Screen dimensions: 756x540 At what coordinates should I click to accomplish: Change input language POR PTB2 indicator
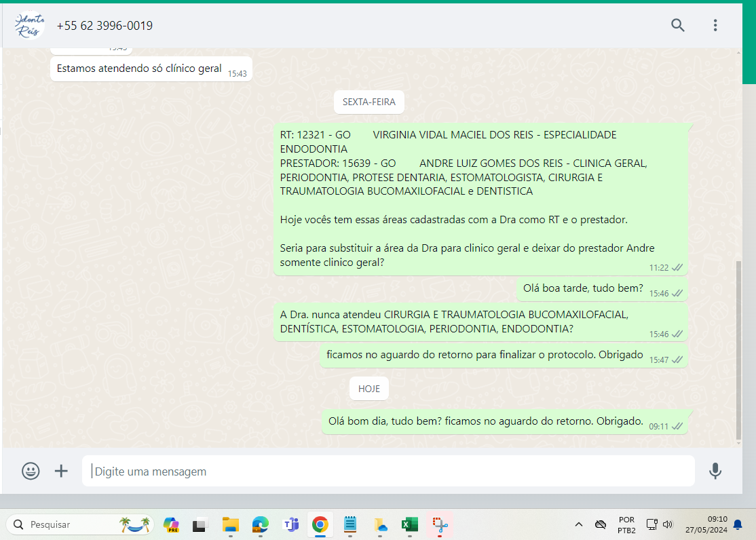coord(626,524)
